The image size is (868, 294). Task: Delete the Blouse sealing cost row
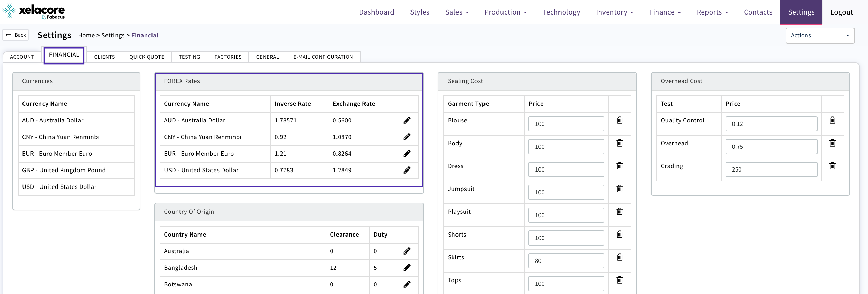pos(619,120)
